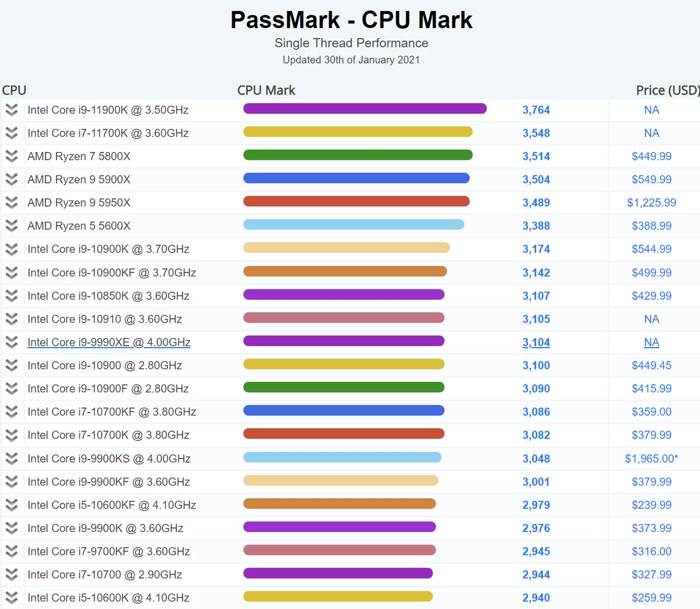Click the 3,174 score for i9-10900K
700x609 pixels.
coord(536,249)
